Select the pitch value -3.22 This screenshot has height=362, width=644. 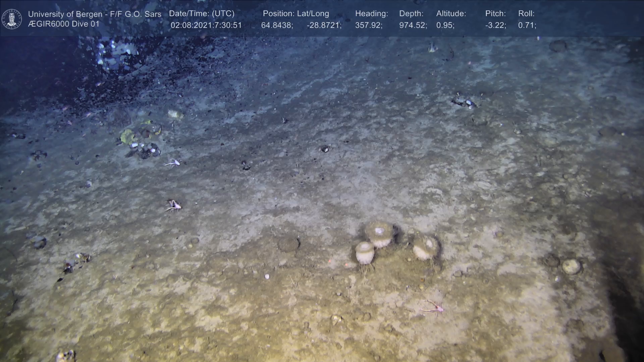[495, 25]
